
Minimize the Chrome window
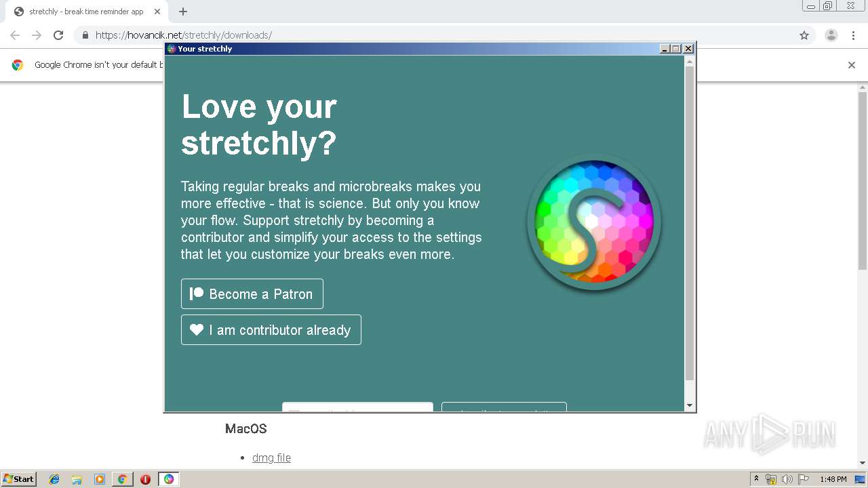pos(810,6)
